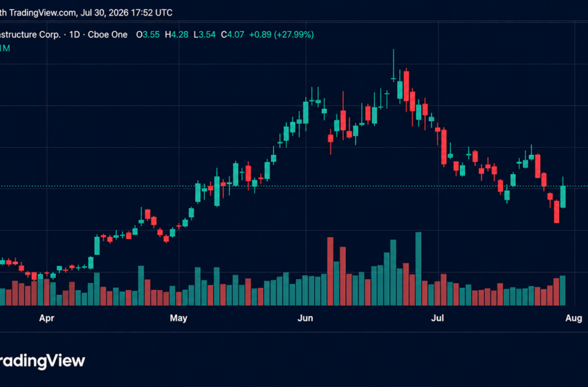Viewport: 588px width, 387px height.
Task: Select the low price value 3.54
Action: [207, 35]
